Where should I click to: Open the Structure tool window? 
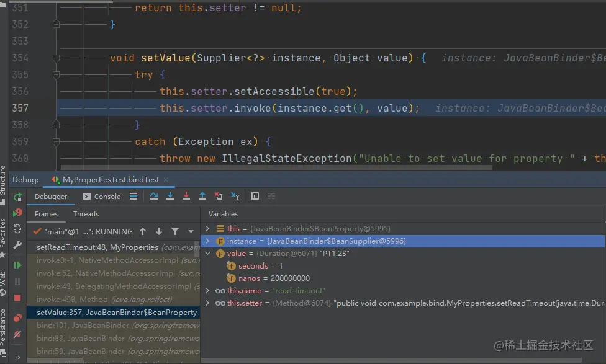point(3,185)
